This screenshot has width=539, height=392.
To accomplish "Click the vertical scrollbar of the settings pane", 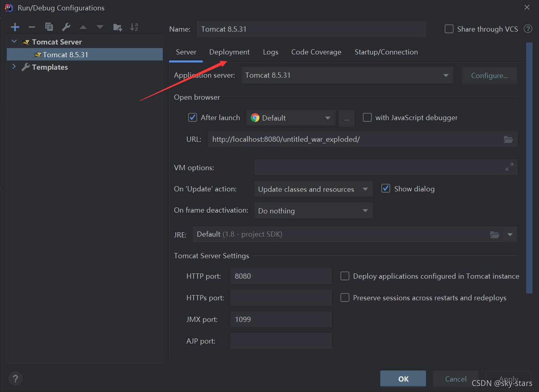I will coord(529,168).
